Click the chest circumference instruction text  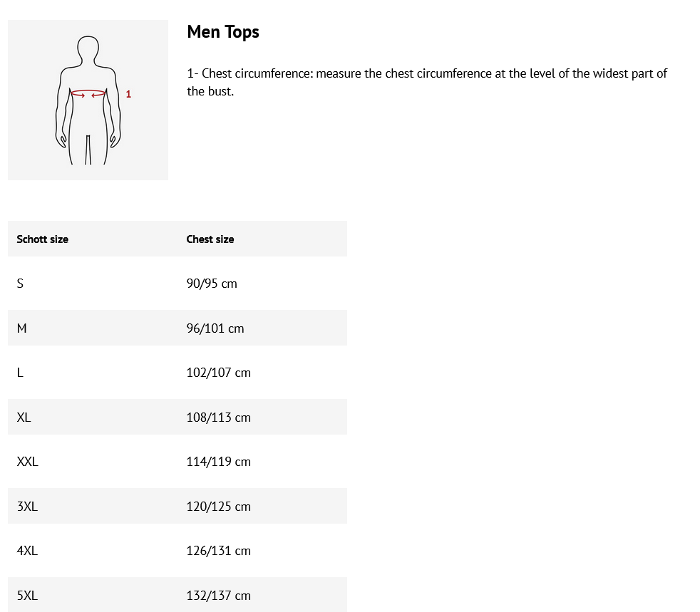[x=427, y=82]
